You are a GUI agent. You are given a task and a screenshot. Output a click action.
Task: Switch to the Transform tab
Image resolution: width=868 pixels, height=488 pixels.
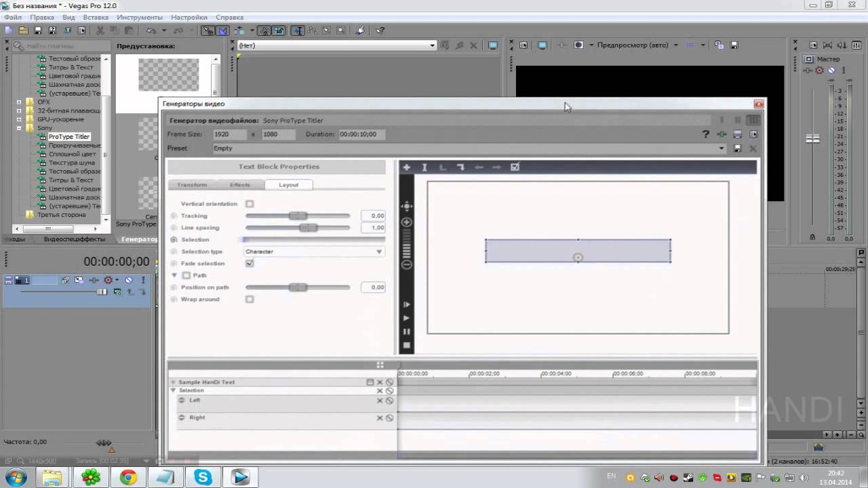pyautogui.click(x=192, y=185)
